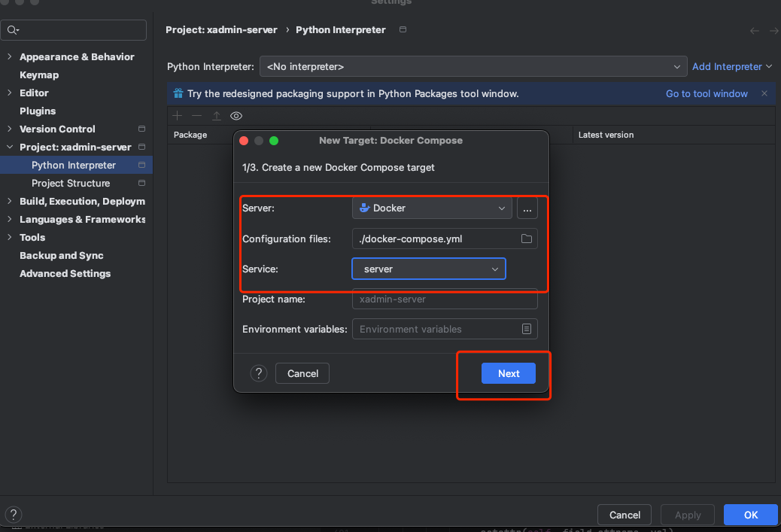Expand Version Control section
781x532 pixels.
click(x=10, y=129)
